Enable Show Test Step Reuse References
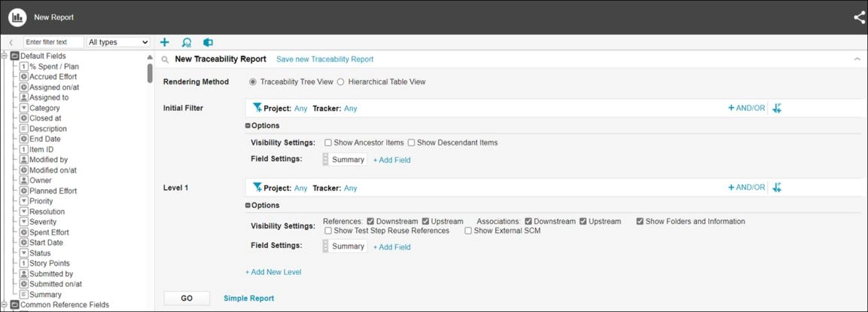The height and width of the screenshot is (312, 868). 328,231
